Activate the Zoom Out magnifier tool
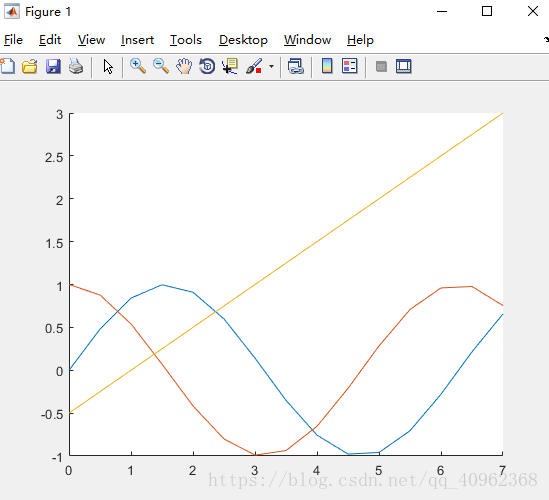 [x=161, y=66]
